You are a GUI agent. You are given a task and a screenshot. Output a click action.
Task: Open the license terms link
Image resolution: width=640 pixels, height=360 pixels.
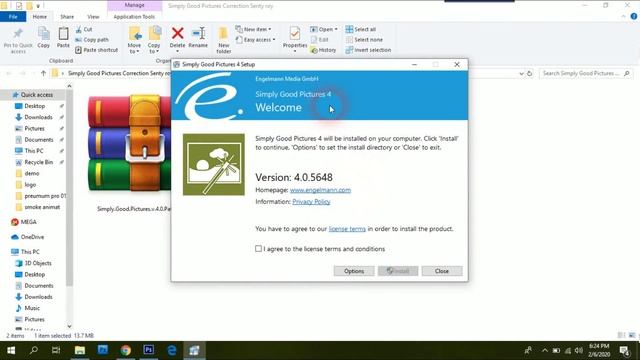[x=347, y=229]
